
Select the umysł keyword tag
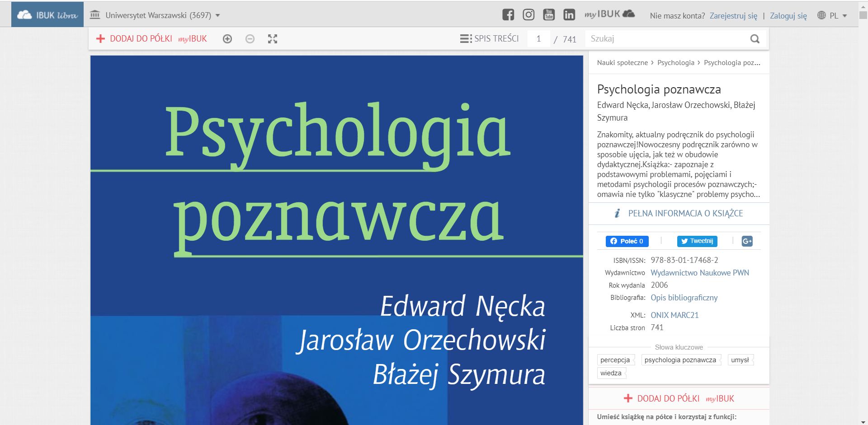click(740, 360)
